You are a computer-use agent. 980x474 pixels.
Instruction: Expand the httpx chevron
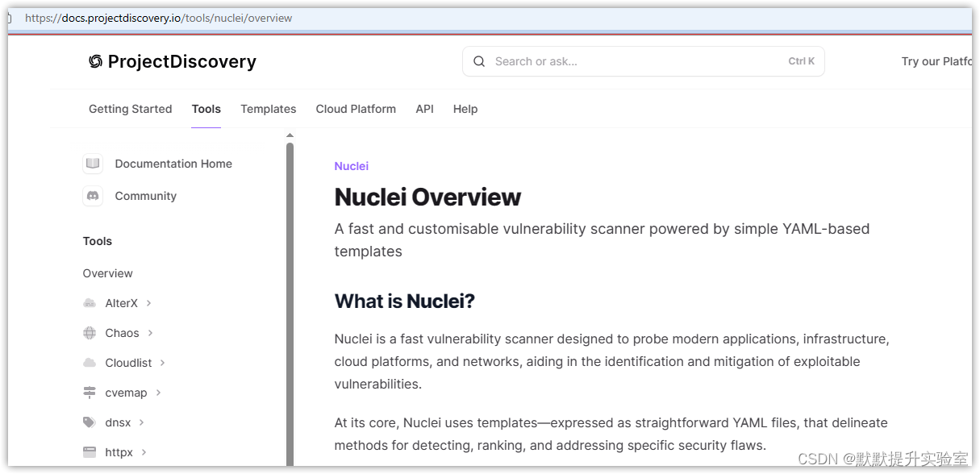tap(144, 452)
